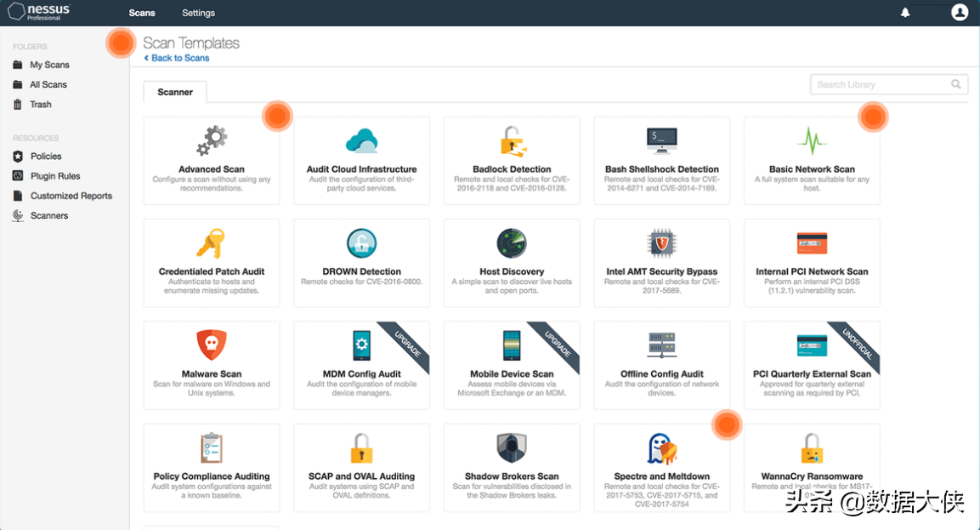The image size is (980, 530).
Task: Click the Search Library field
Action: click(x=889, y=84)
